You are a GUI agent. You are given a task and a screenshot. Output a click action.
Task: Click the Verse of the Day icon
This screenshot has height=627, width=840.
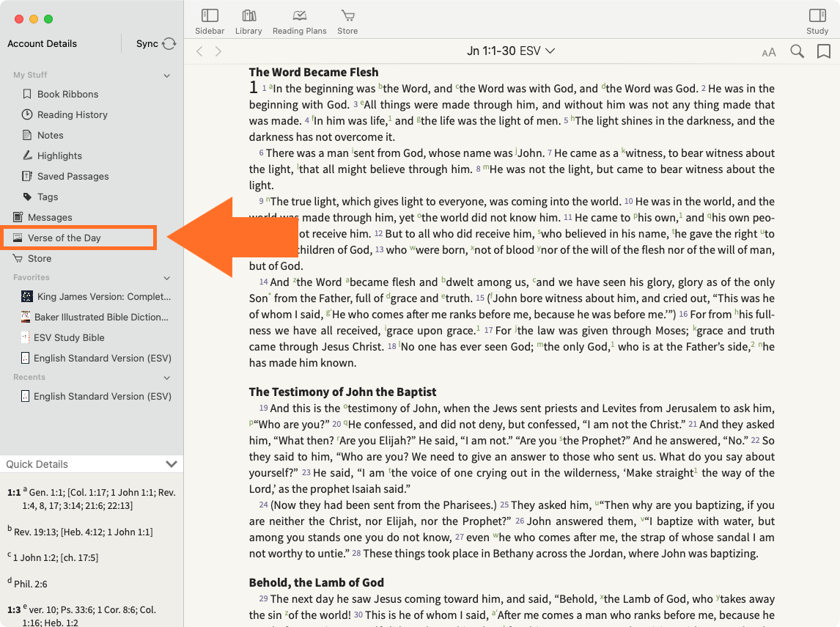point(18,238)
